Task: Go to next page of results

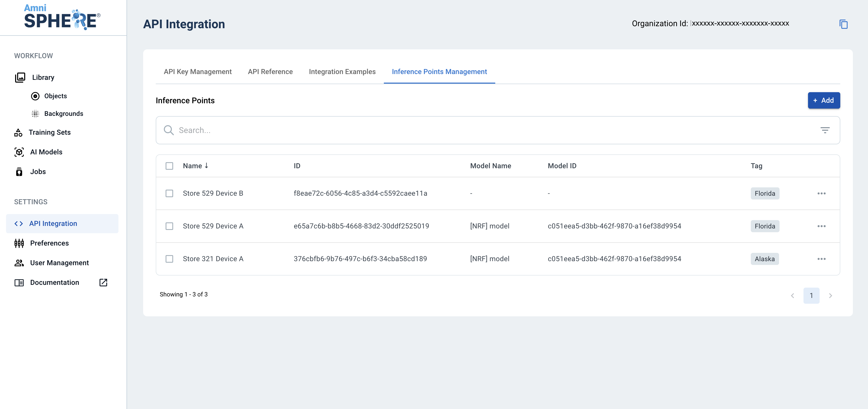Action: coord(830,296)
